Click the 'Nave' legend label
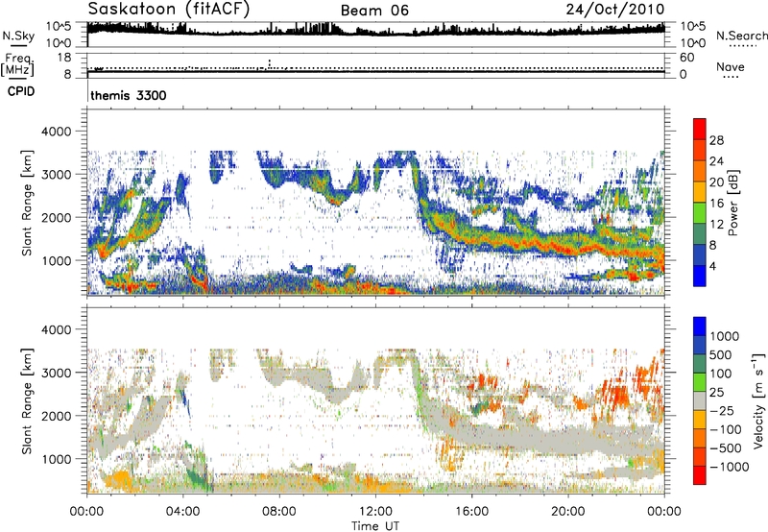The height and width of the screenshot is (532, 768). coord(731,66)
